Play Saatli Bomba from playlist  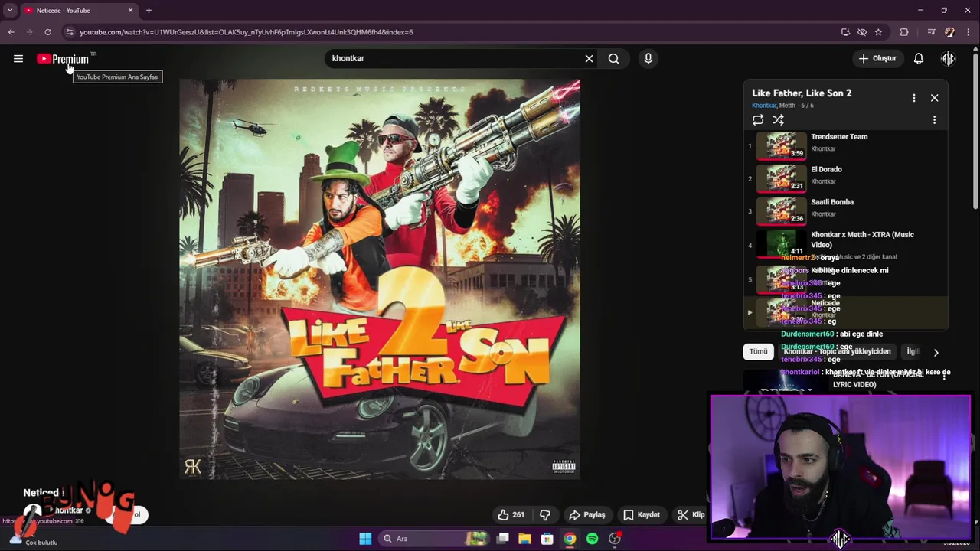[846, 210]
